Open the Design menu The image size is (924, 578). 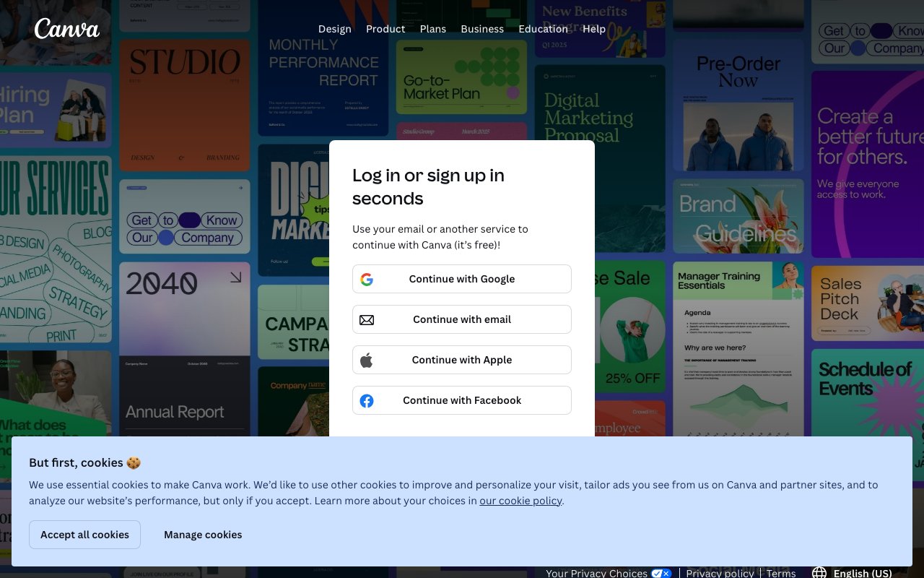click(x=335, y=29)
